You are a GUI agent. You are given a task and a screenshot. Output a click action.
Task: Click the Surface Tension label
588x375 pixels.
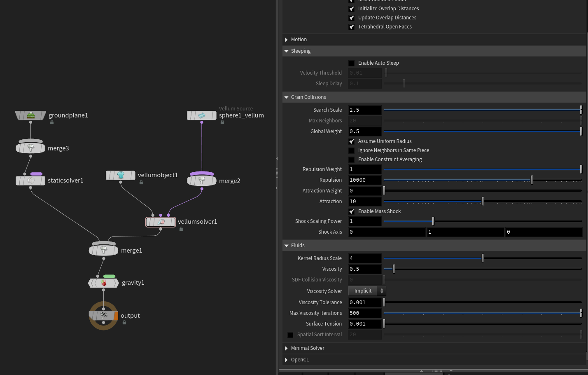(x=324, y=324)
